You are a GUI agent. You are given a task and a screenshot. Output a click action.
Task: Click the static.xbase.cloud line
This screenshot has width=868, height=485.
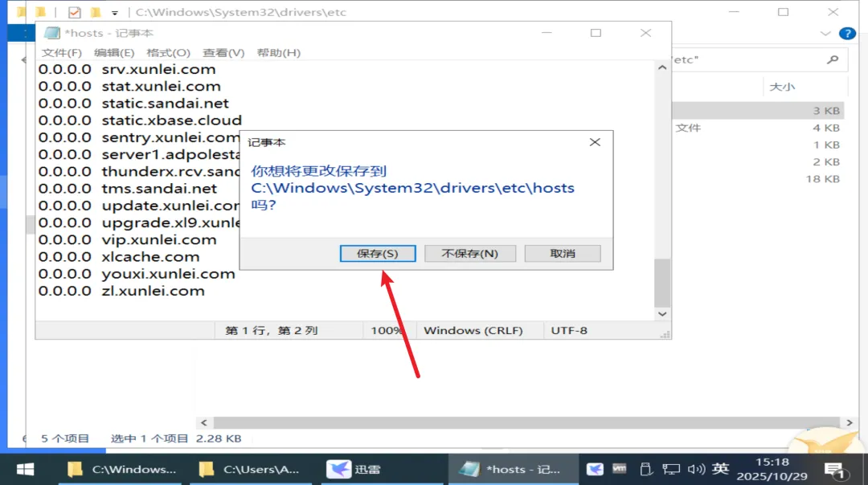tap(140, 120)
